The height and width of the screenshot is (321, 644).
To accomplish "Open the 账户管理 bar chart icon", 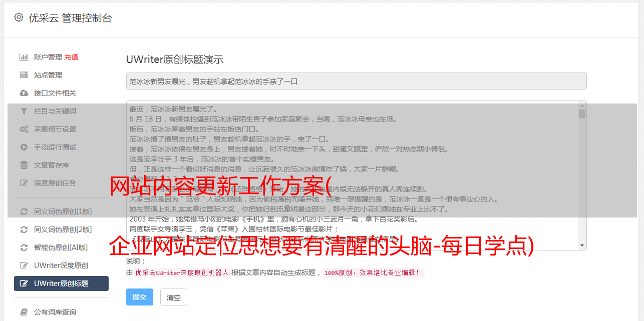I will 24,57.
